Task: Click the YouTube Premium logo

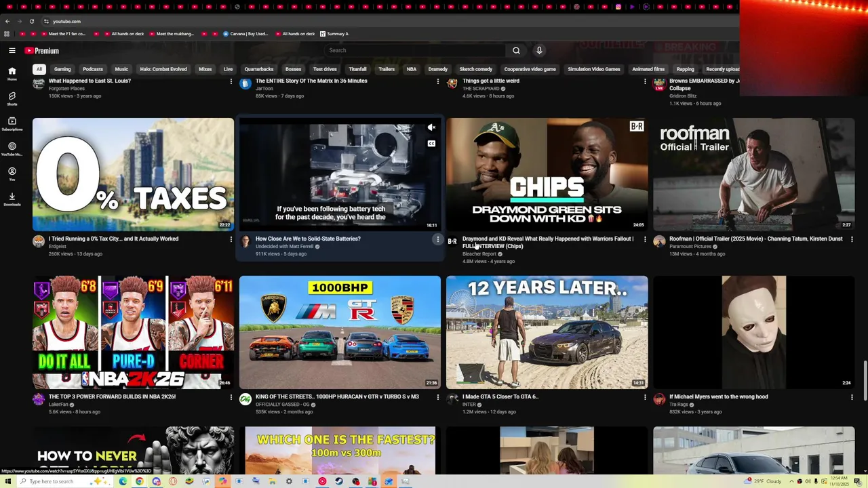Action: coord(42,51)
